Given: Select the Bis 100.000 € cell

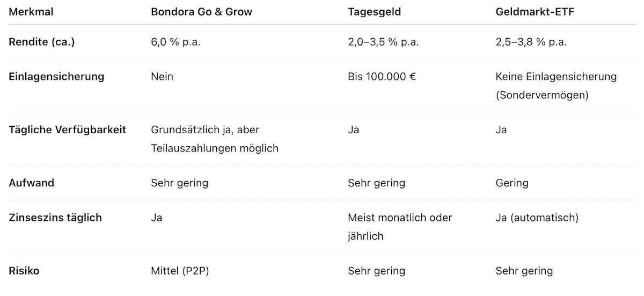Looking at the screenshot, I should [382, 76].
